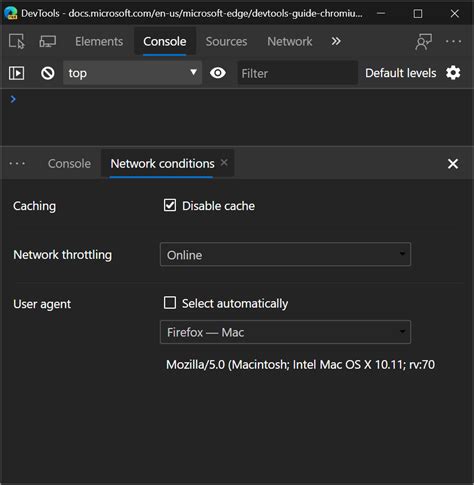Open the DevTools three-dot customize menu
Screen dimensions: 474x485
(x=453, y=41)
